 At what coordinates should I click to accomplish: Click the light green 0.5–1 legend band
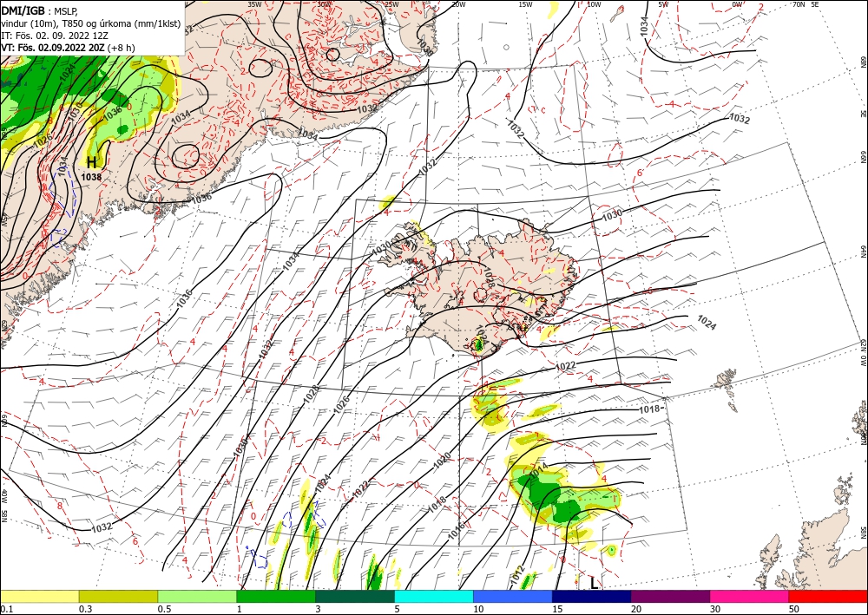[x=197, y=596]
